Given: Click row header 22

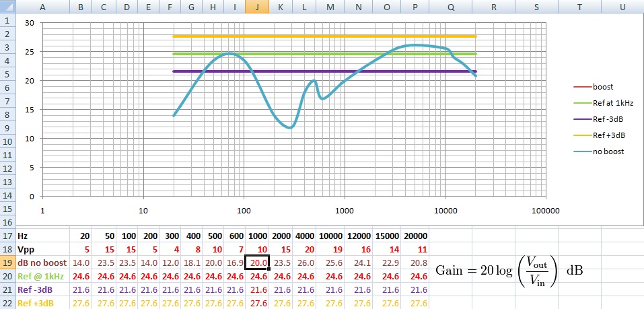Looking at the screenshot, I should pyautogui.click(x=7, y=303).
